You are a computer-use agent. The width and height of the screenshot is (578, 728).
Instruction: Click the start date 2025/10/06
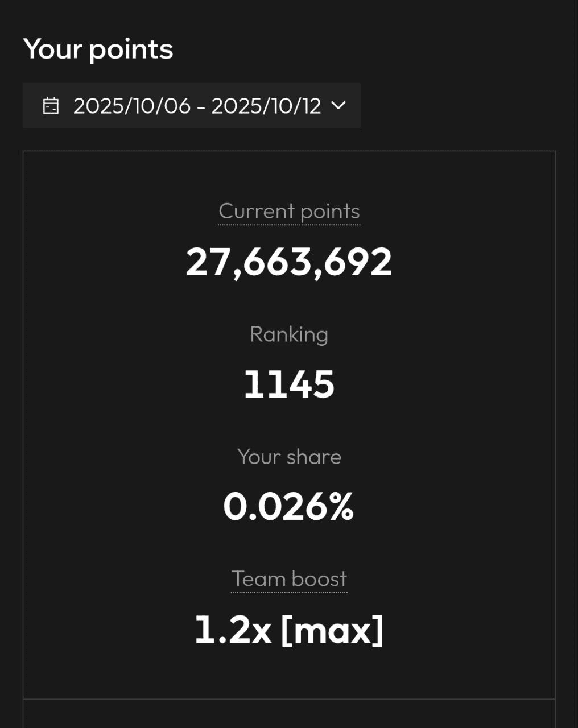(x=131, y=106)
